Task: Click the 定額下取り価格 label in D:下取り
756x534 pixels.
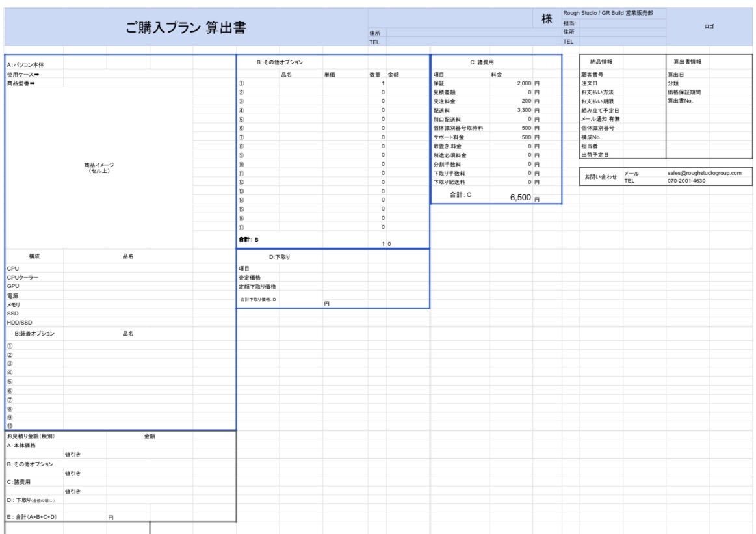Action: 257,286
